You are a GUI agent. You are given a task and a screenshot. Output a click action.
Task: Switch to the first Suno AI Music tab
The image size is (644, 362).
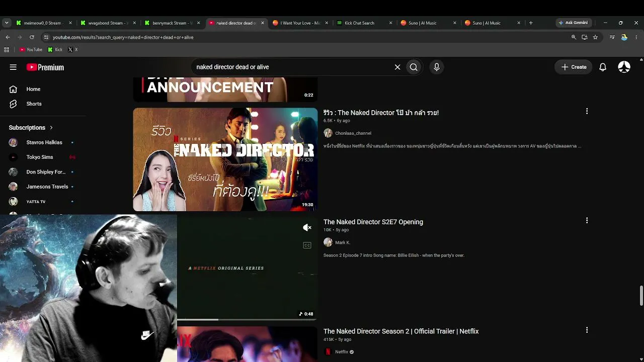427,23
